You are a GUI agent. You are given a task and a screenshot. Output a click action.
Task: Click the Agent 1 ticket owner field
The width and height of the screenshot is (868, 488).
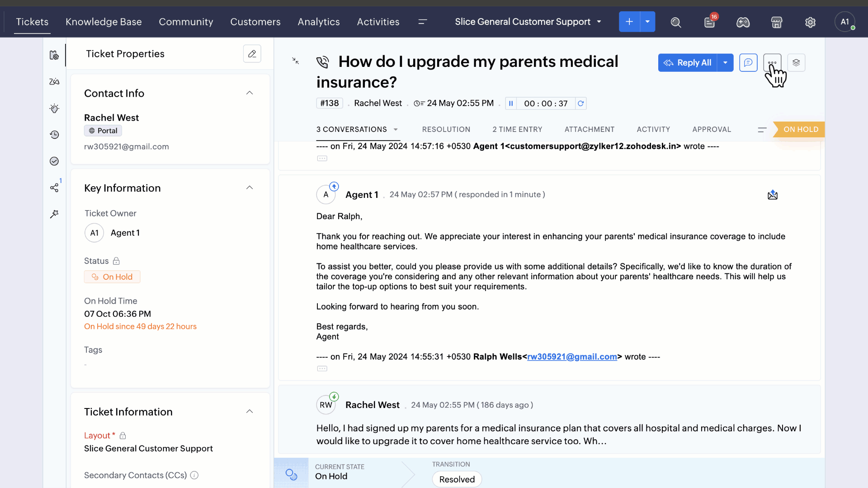tap(112, 233)
